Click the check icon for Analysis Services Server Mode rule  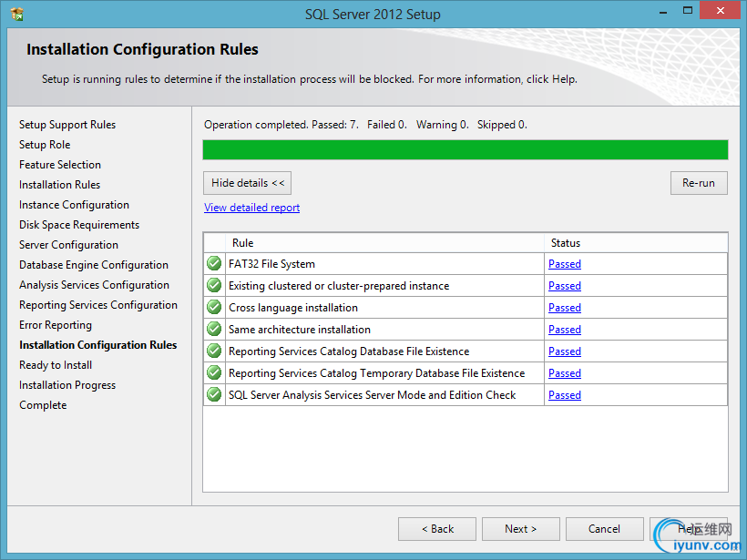[214, 395]
